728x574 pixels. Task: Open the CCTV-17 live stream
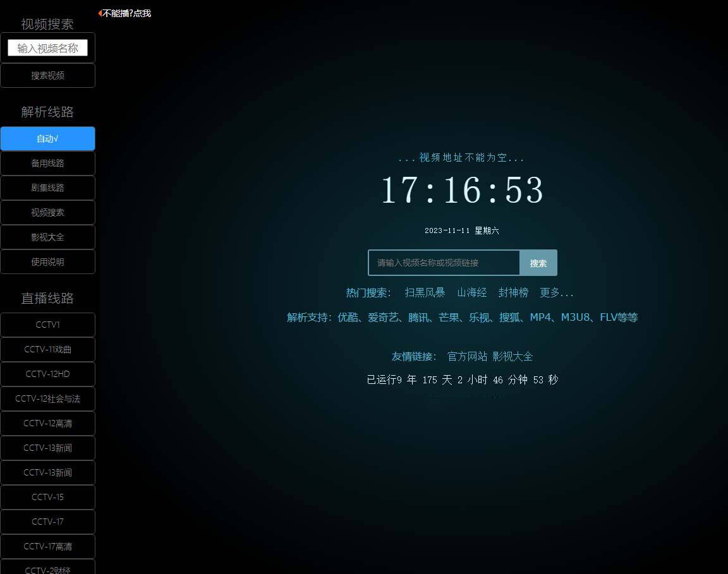pos(47,522)
